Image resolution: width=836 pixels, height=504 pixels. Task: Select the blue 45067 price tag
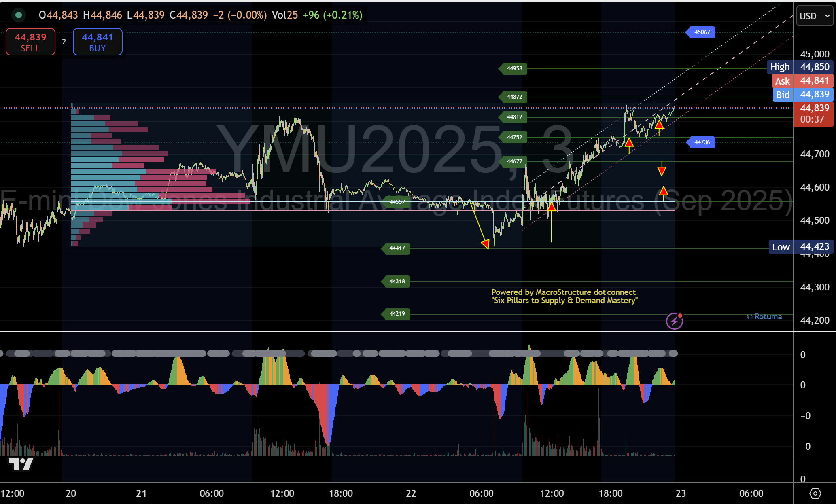(x=702, y=32)
